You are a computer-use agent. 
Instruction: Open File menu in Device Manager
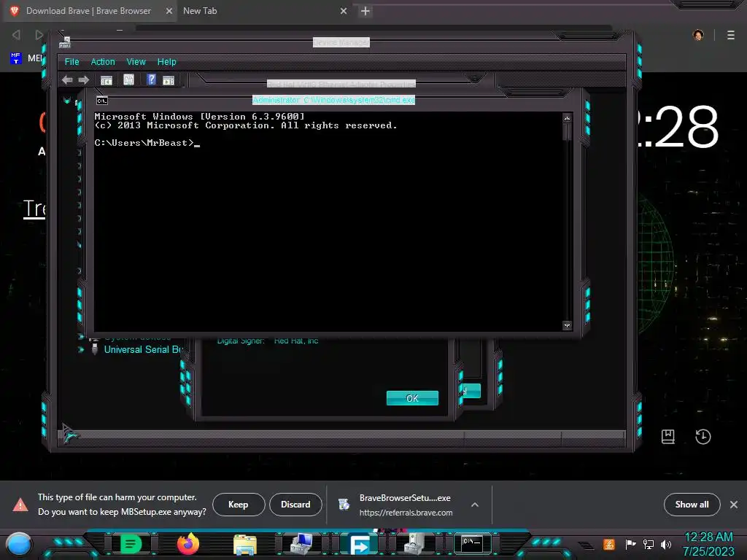point(72,62)
